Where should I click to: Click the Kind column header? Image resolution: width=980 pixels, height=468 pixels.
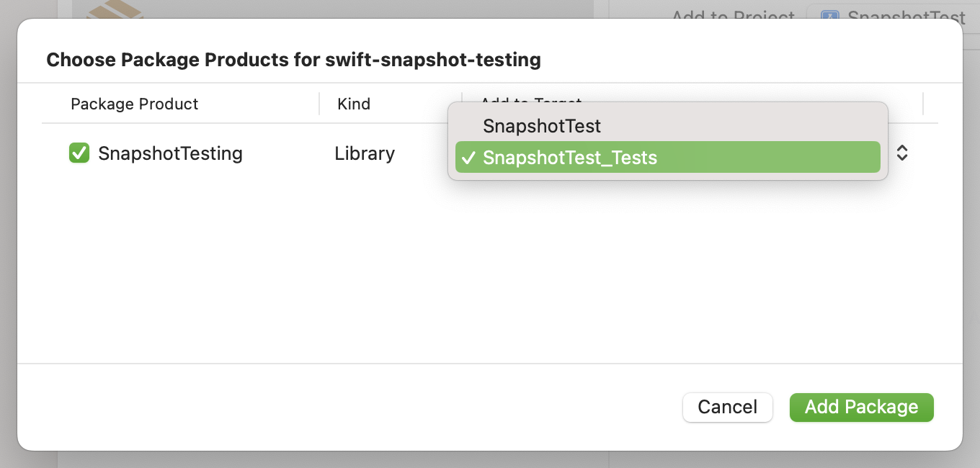354,104
